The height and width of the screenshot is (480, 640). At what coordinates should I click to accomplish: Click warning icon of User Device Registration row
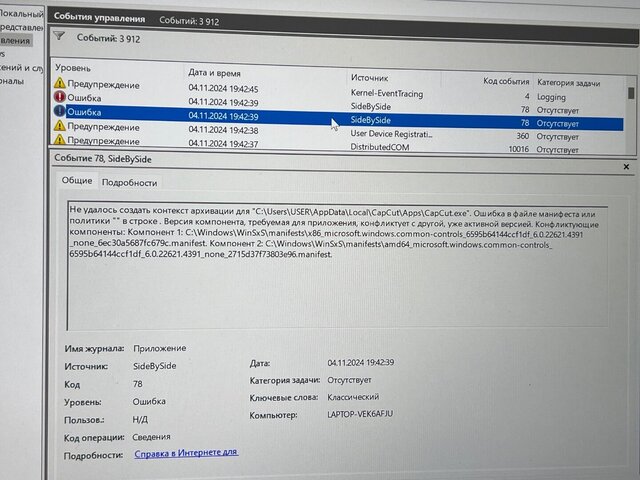point(60,125)
